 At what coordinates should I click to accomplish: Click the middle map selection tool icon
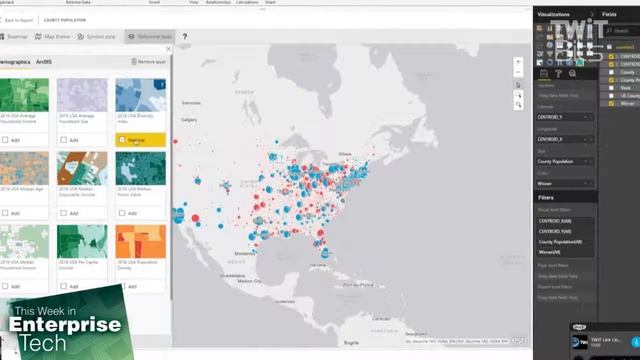(x=518, y=96)
